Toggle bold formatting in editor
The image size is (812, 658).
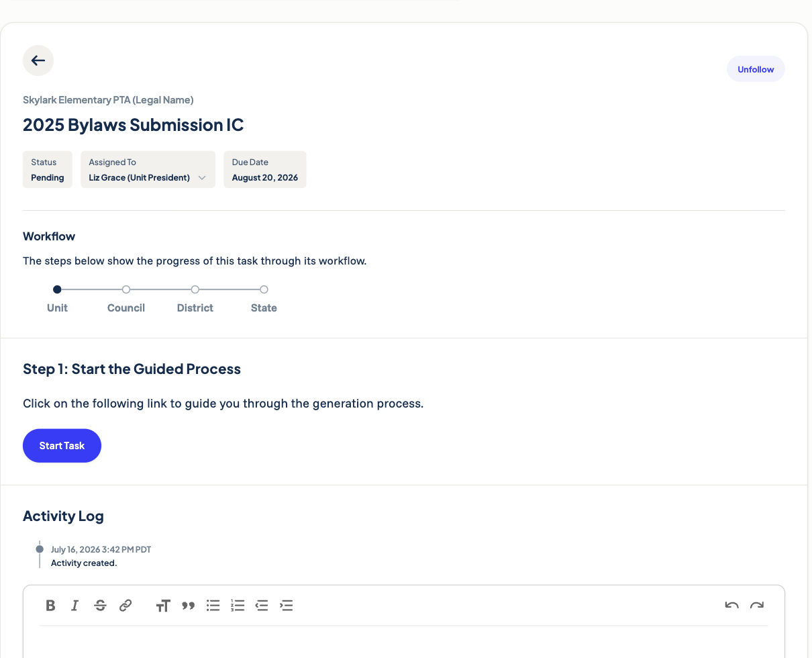(50, 606)
